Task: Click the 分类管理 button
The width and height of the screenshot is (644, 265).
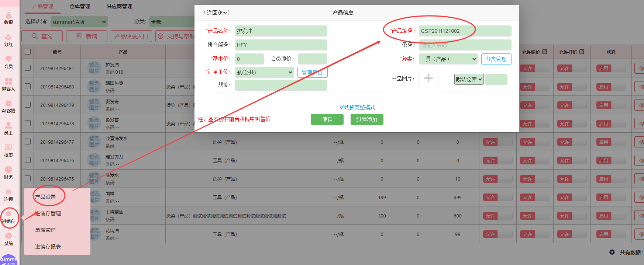Action: pyautogui.click(x=496, y=59)
